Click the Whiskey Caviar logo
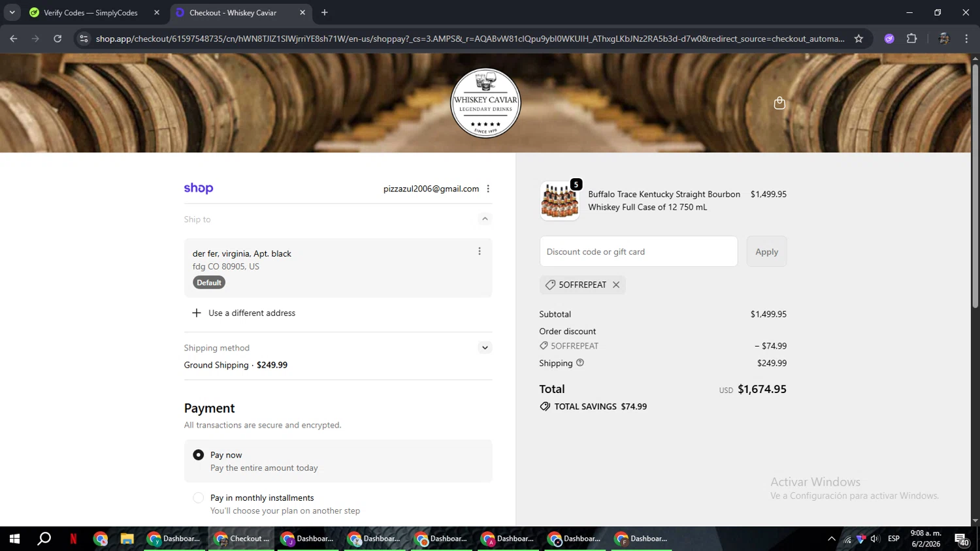This screenshot has height=551, width=980. pos(485,103)
